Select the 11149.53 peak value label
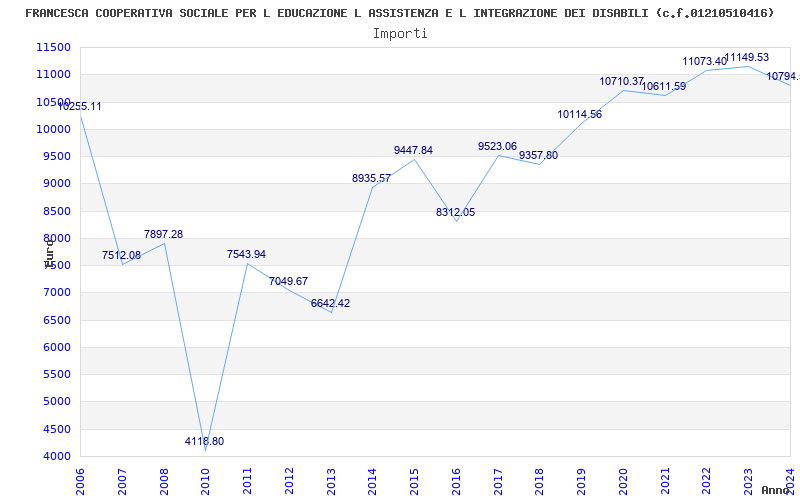The width and height of the screenshot is (800, 500). (x=746, y=57)
